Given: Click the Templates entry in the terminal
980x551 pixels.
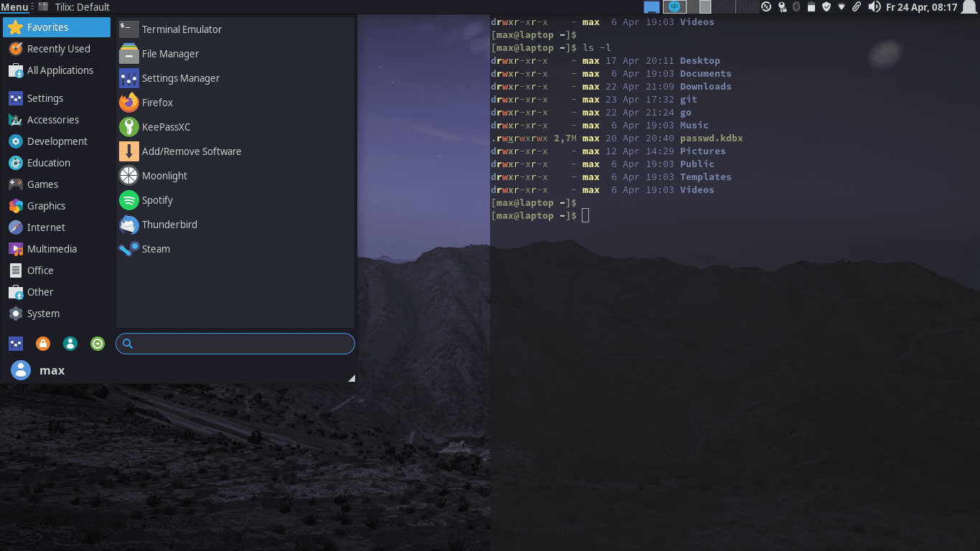Looking at the screenshot, I should (706, 177).
